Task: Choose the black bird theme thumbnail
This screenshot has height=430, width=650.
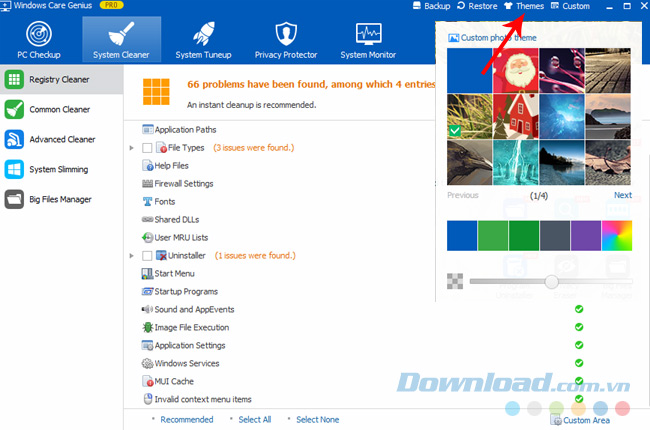Action: [470, 162]
